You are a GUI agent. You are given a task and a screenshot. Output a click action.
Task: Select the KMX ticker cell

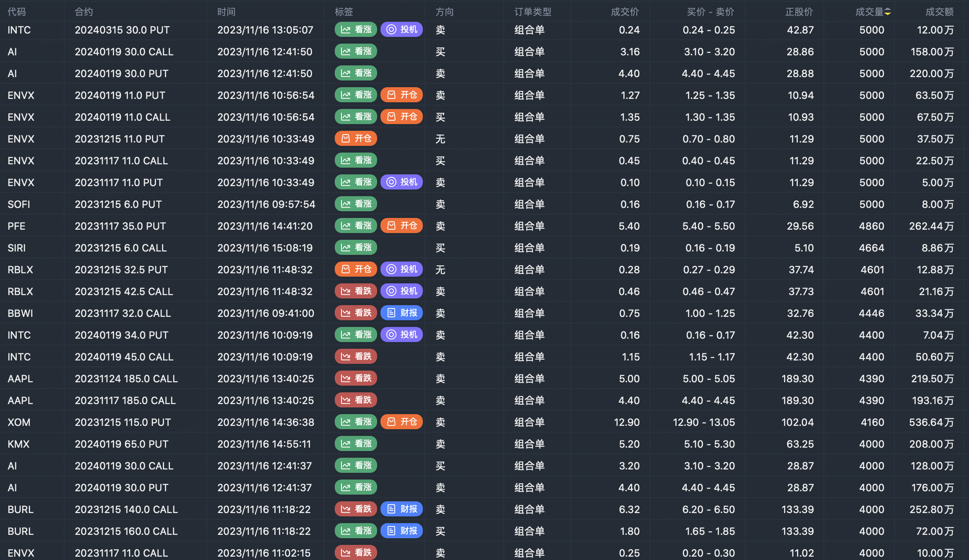click(18, 444)
